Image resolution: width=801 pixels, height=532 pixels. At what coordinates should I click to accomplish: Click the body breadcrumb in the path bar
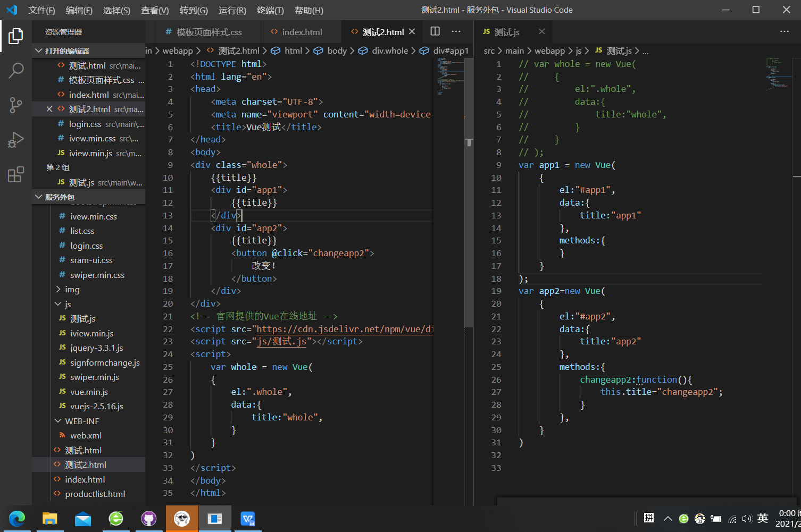(336, 50)
